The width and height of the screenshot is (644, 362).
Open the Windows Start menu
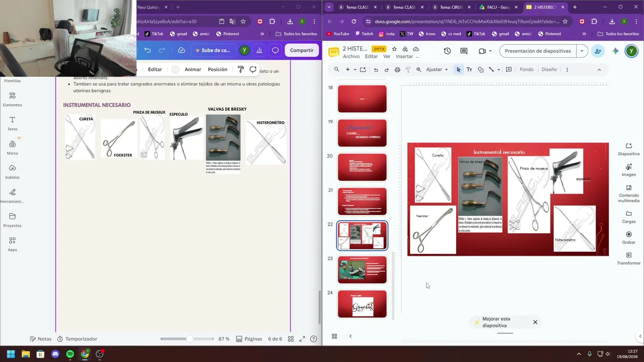(11, 354)
